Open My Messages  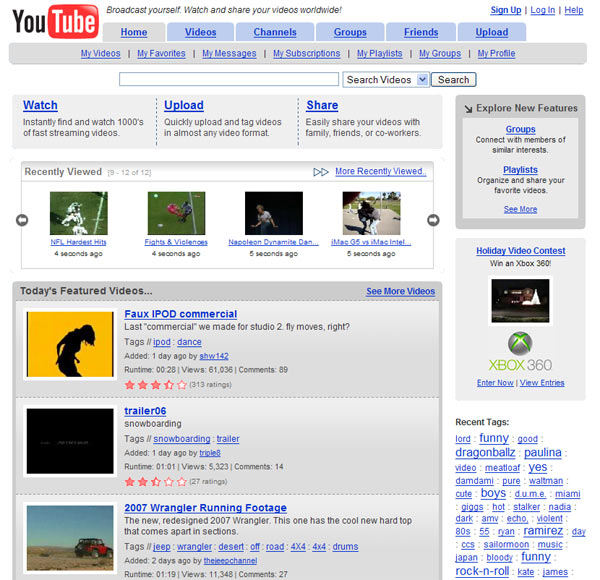(x=229, y=54)
